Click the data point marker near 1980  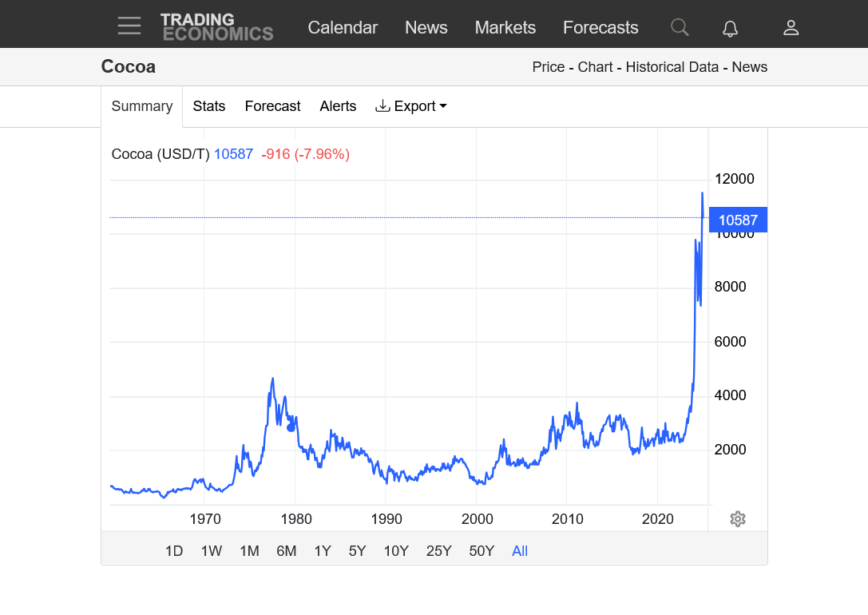pyautogui.click(x=291, y=427)
